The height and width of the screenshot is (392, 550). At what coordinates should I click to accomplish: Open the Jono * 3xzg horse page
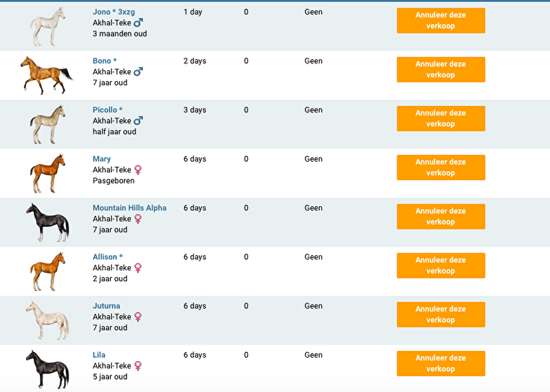114,12
